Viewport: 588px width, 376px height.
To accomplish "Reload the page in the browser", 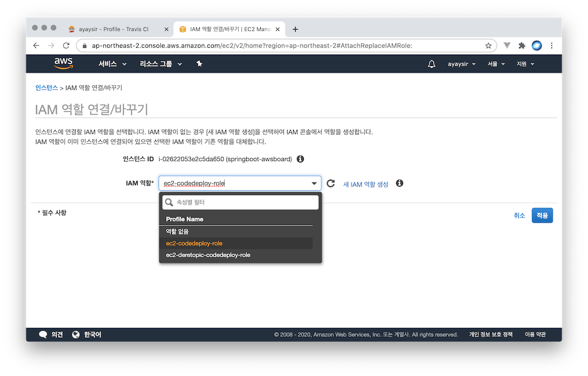I will [66, 46].
